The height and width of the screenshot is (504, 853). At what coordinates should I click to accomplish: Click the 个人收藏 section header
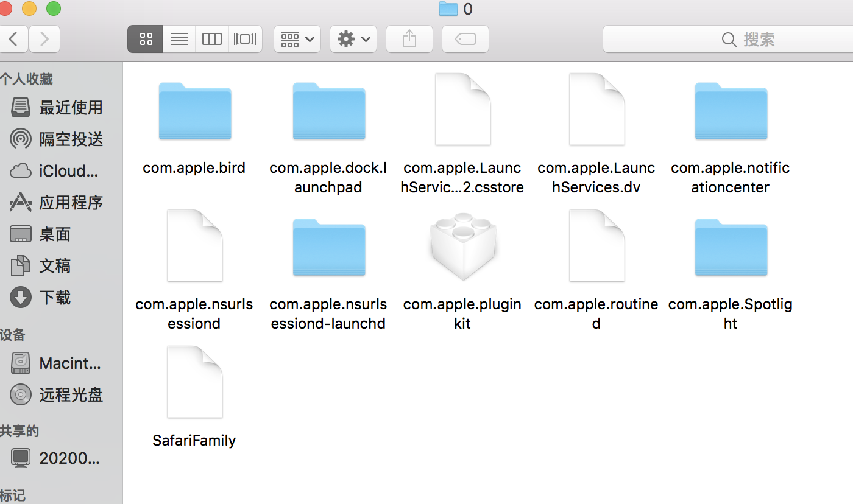coord(27,79)
